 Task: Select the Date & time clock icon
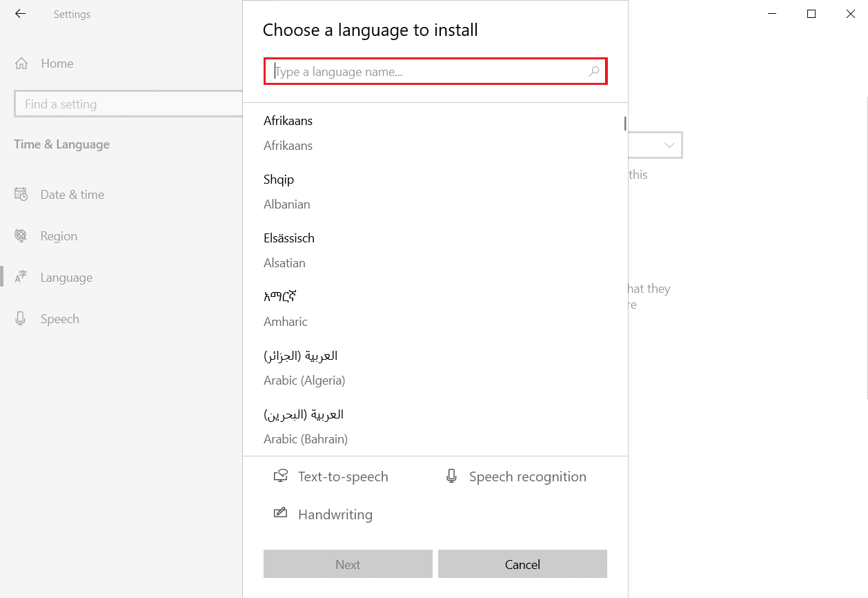click(x=21, y=195)
